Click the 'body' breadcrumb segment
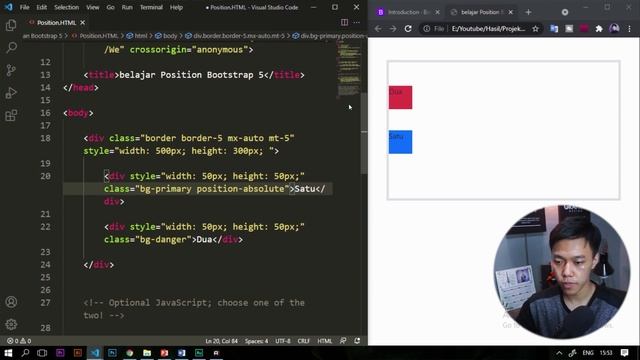The height and width of the screenshot is (360, 640). 167,36
